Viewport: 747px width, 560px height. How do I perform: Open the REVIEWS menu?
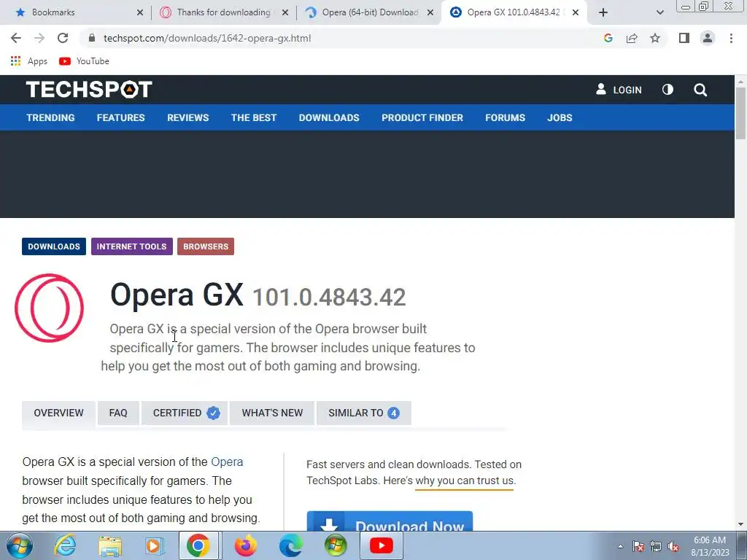click(x=187, y=117)
